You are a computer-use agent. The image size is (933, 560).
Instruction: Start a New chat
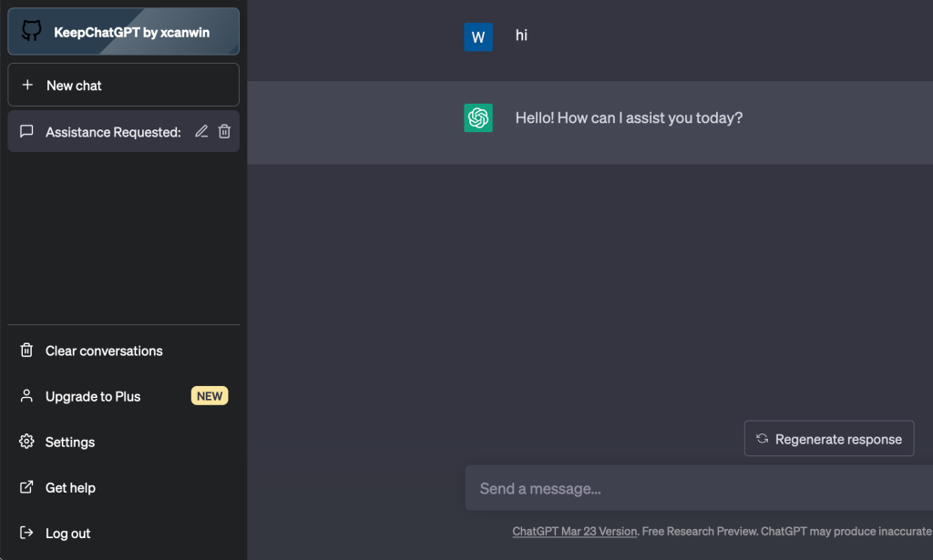coord(123,85)
